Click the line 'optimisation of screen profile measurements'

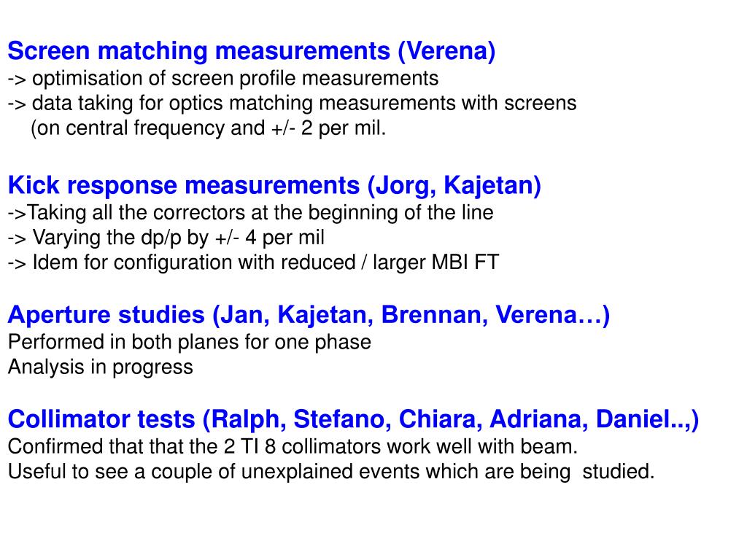coord(223,79)
